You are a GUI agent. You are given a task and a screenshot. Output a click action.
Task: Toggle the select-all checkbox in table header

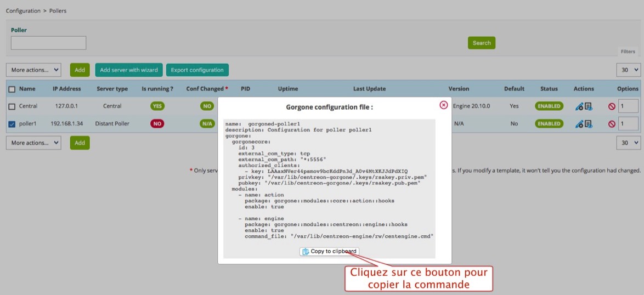[x=12, y=89]
